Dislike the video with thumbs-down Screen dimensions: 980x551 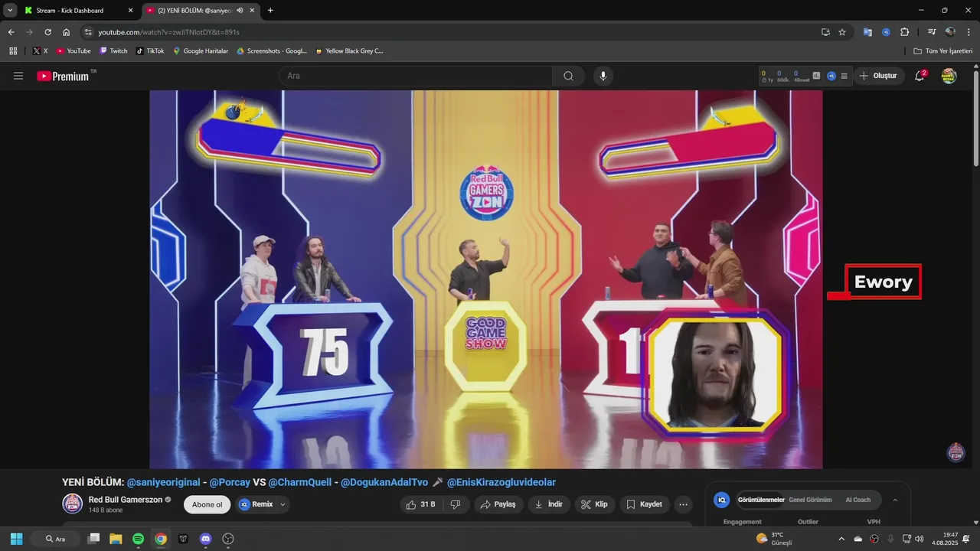point(456,504)
